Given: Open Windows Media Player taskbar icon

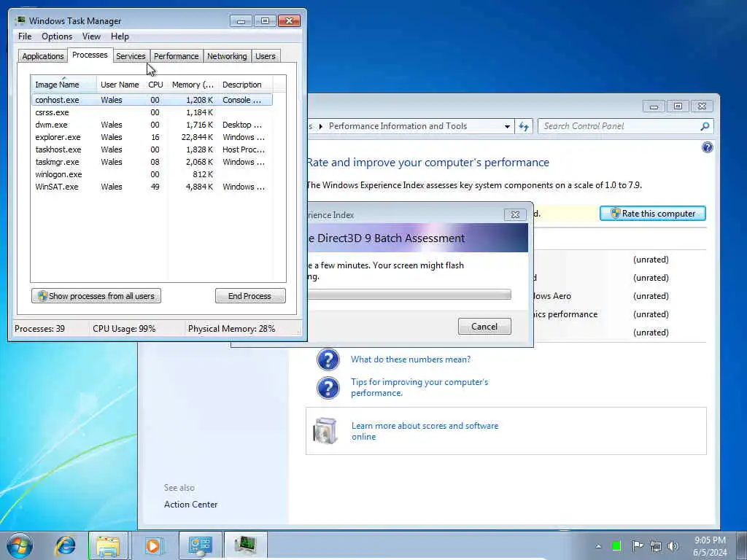Looking at the screenshot, I should tap(153, 545).
